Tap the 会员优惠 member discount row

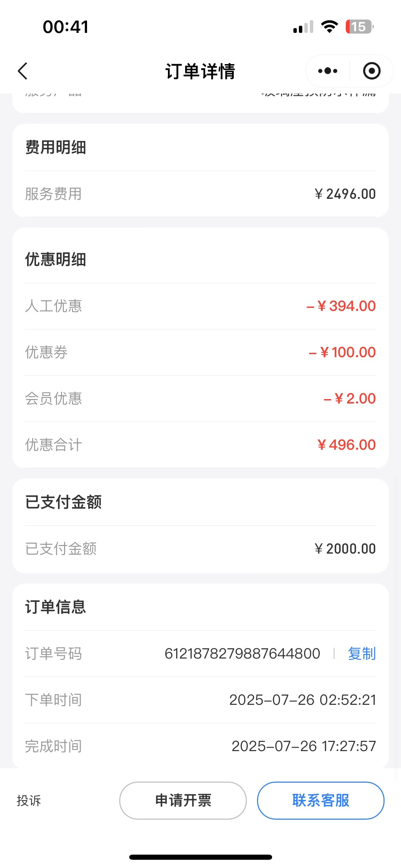(200, 399)
